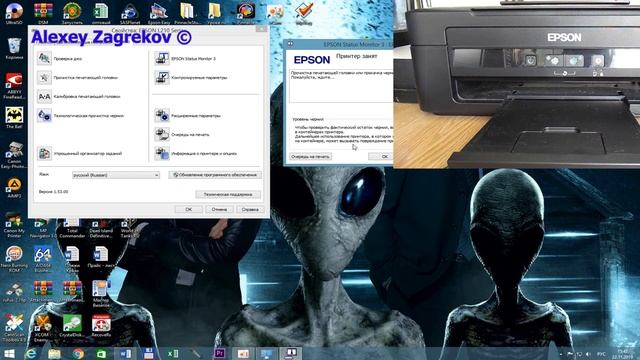
Task: Switch to Word on the taskbar
Action: pyautogui.click(x=125, y=353)
